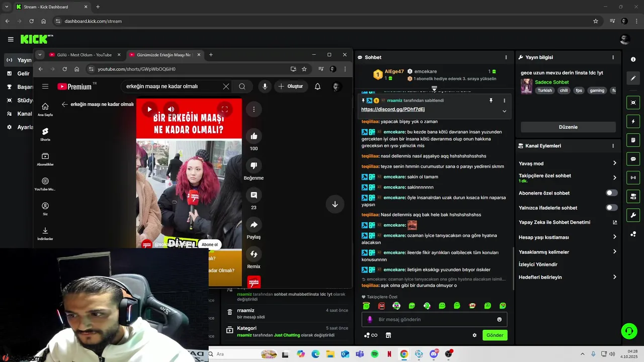Open three-dot menu on YouTube short
This screenshot has width=644, height=362.
[x=254, y=109]
